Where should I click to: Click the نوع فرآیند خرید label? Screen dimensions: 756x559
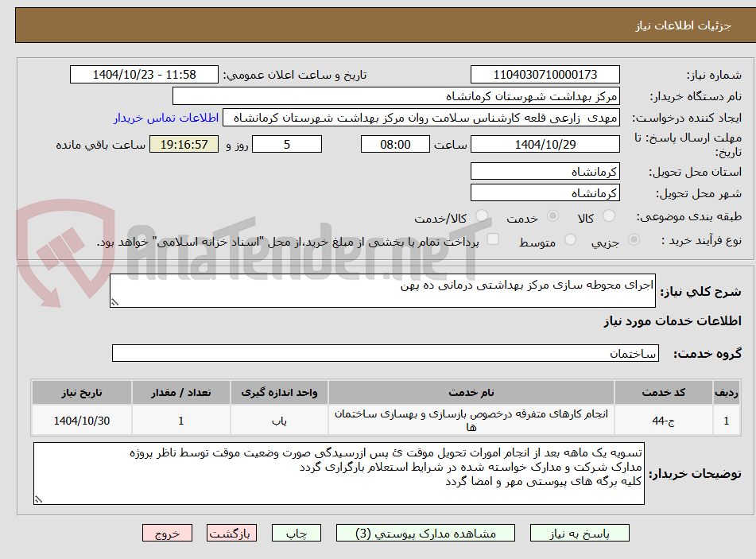coord(701,240)
